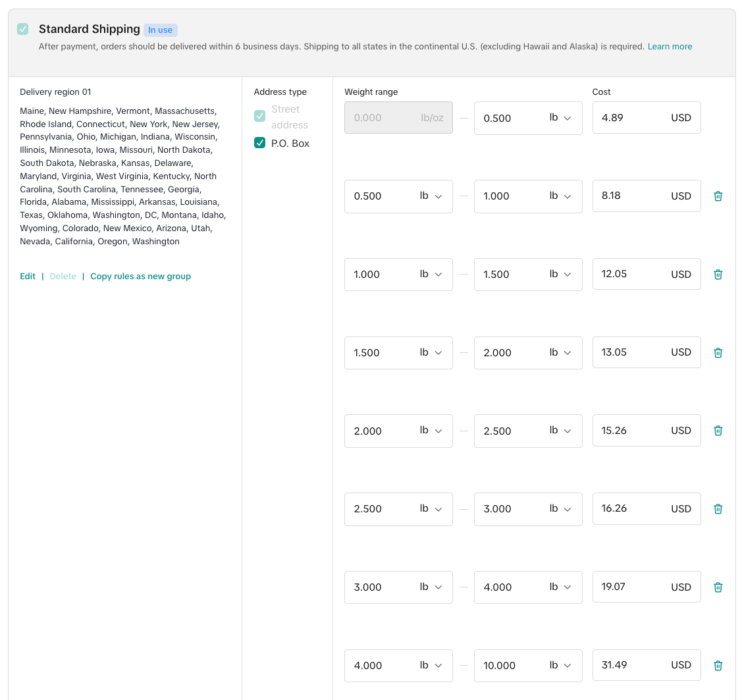Open lb unit dropdown for 0.500 lower weight
This screenshot has width=742, height=700.
(x=431, y=196)
